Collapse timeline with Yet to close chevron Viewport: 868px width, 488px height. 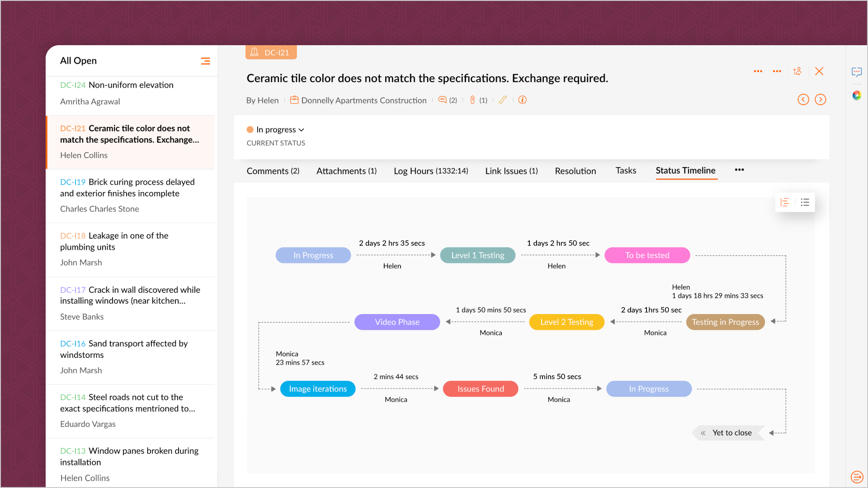703,433
